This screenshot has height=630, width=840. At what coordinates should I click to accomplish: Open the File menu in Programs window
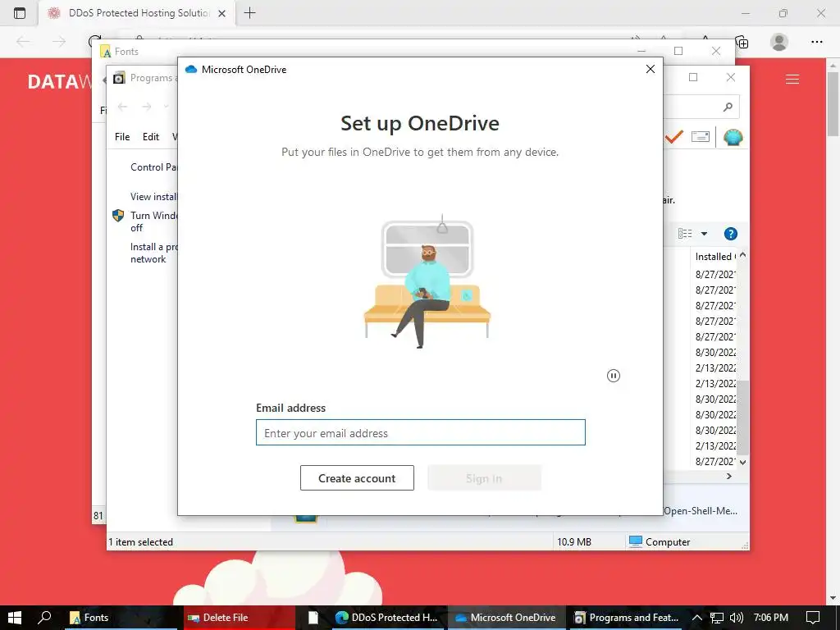(122, 137)
